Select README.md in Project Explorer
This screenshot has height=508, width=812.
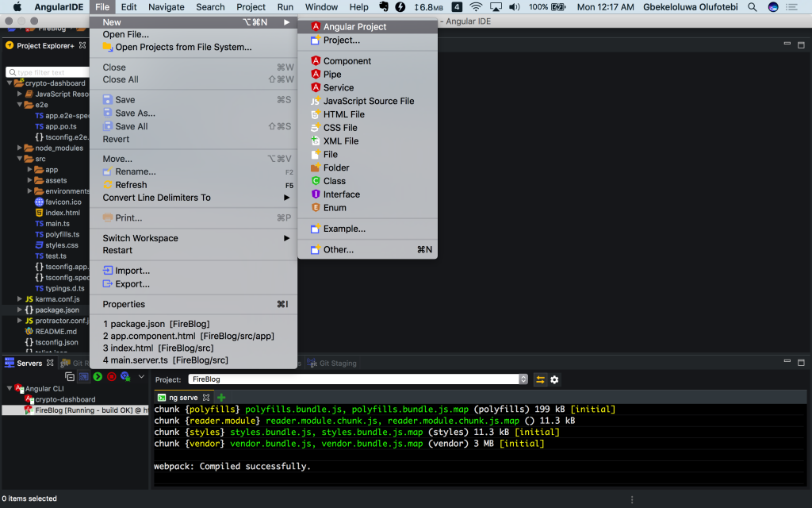(51, 331)
